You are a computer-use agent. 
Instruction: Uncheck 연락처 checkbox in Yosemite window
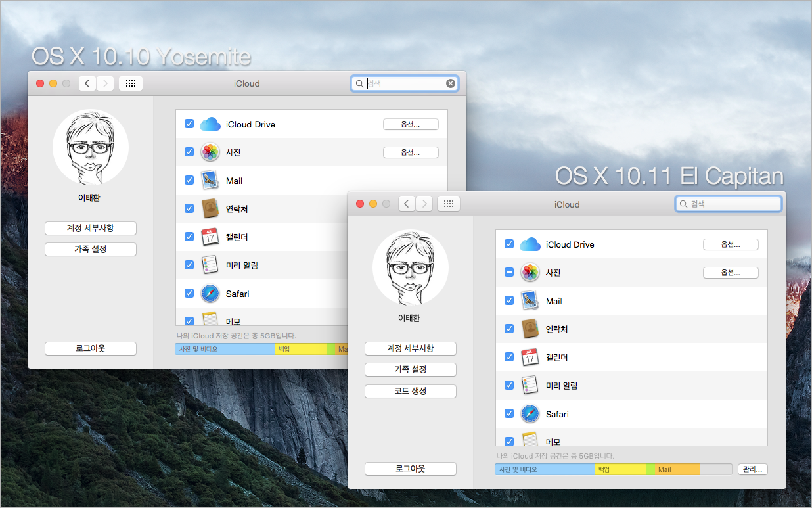[x=189, y=208]
